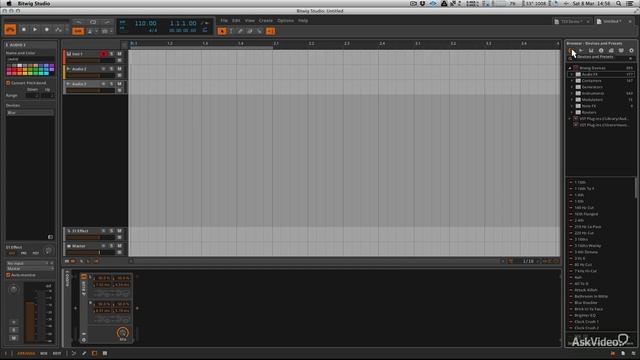Open the first Browser tab icon
Image resolution: width=640 pixels, height=360 pixels.
pyautogui.click(x=571, y=50)
